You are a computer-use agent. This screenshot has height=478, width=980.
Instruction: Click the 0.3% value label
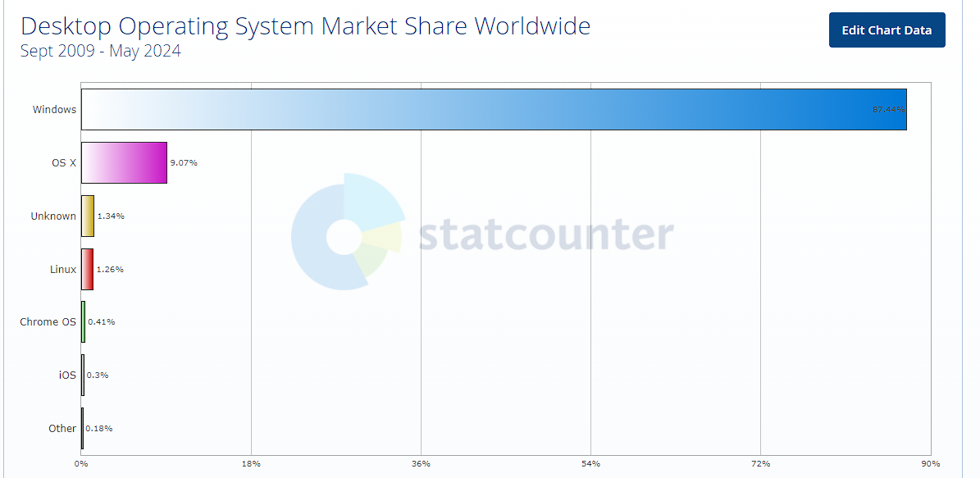coord(98,375)
